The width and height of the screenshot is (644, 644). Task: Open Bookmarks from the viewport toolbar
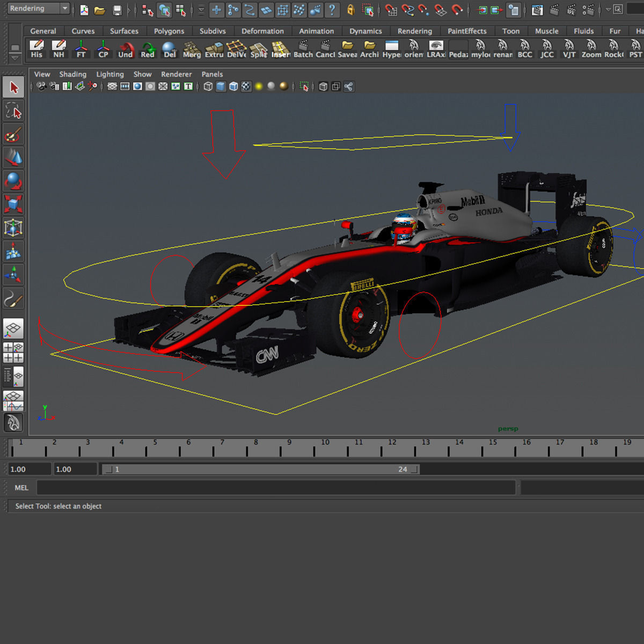(67, 86)
